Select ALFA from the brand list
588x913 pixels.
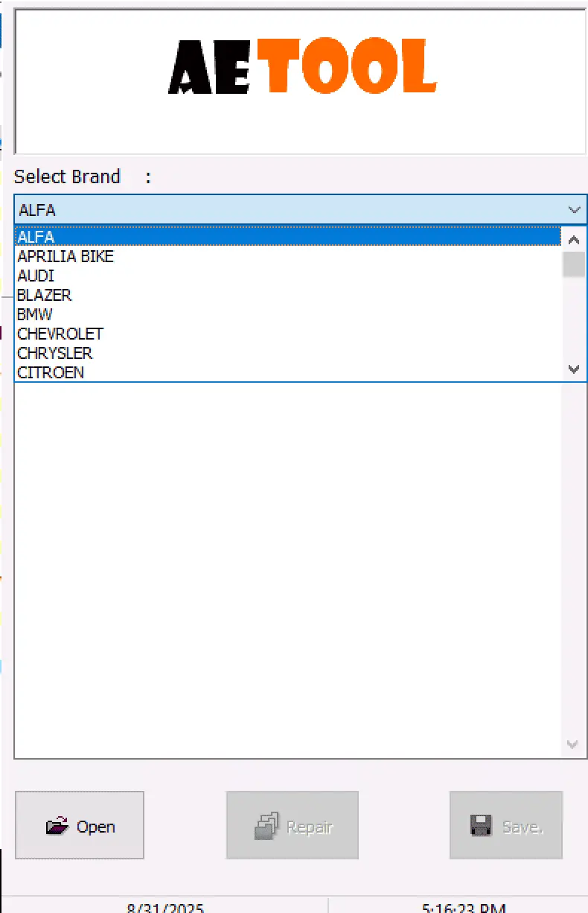(36, 237)
